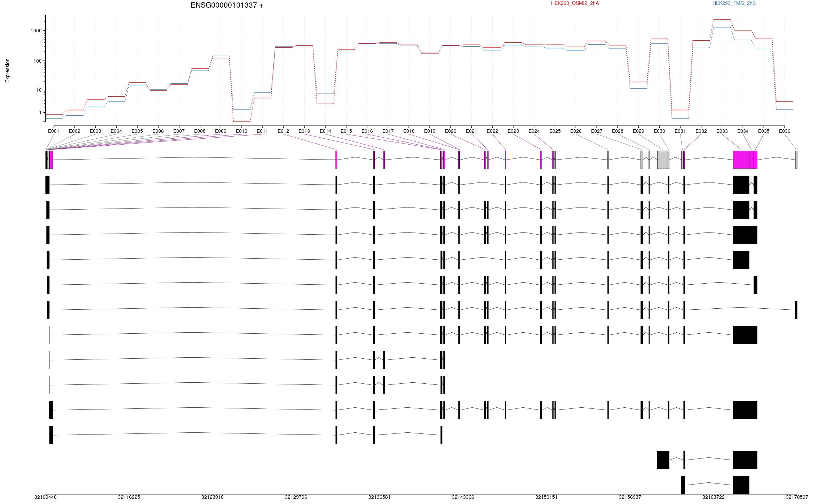The image size is (835, 504).
Task: Click the y-axis value 10
Action: point(39,90)
